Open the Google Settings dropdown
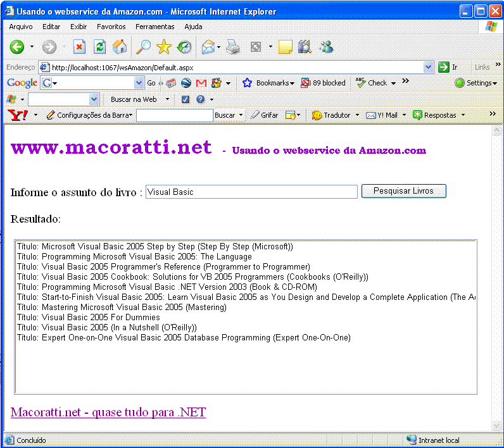Screen dimensions: 504x448 click(x=476, y=83)
